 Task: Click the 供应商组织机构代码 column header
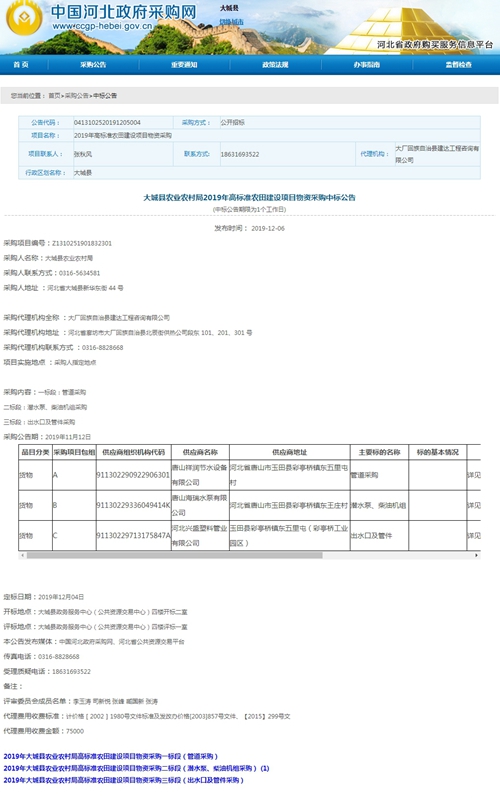click(133, 452)
